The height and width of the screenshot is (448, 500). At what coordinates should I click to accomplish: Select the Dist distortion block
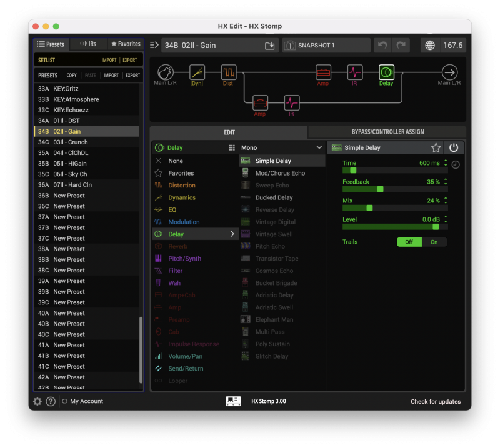tap(229, 72)
